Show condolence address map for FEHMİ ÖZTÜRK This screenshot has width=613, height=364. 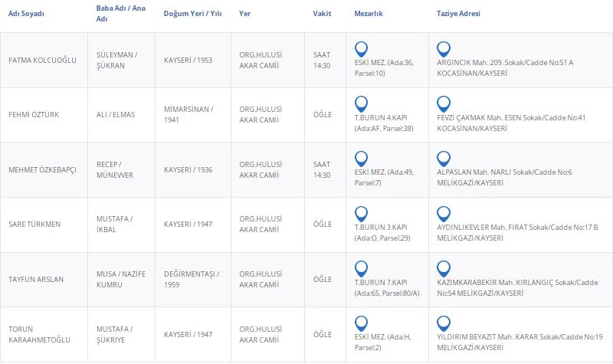(x=443, y=103)
